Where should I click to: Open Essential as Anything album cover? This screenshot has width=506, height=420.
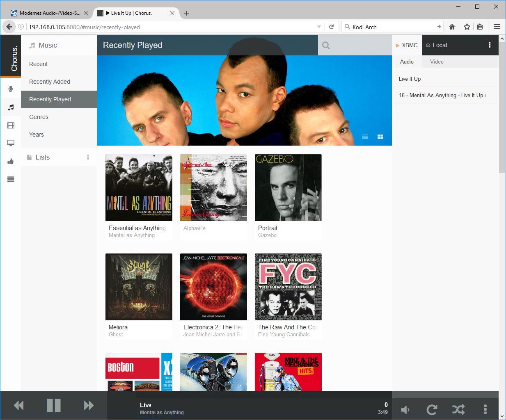click(x=139, y=187)
